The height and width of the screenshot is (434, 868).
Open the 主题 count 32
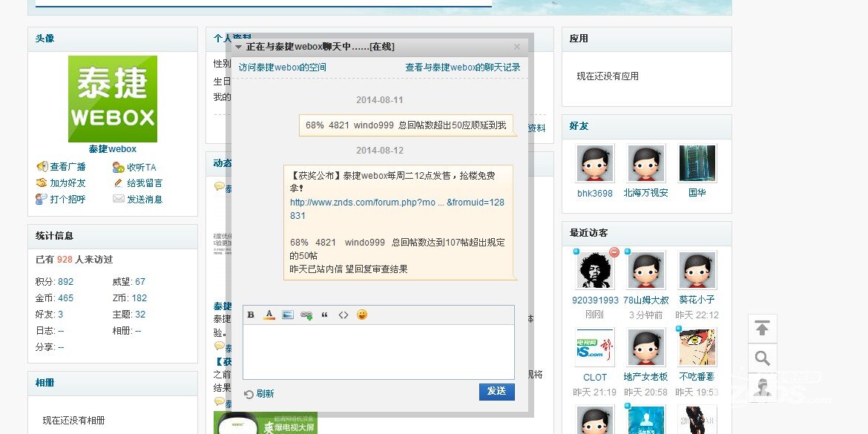pos(140,315)
